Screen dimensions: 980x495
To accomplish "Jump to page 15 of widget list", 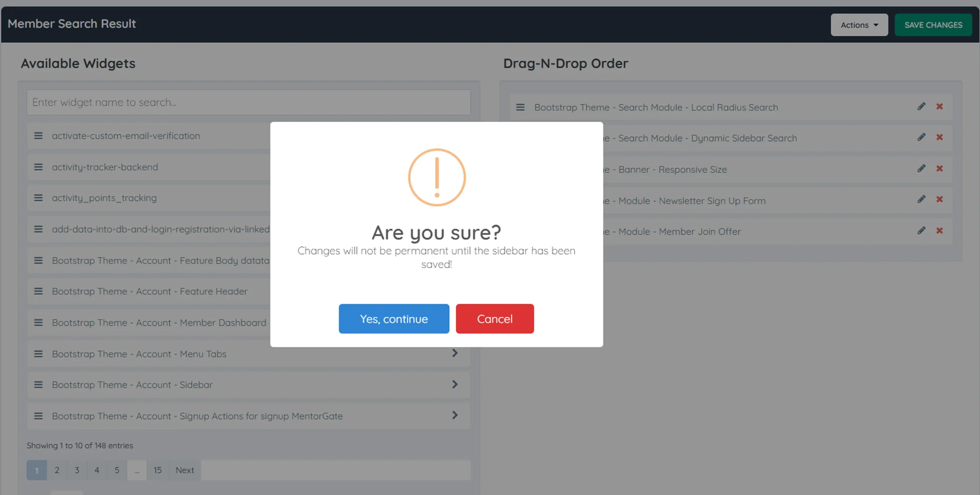I will [157, 470].
